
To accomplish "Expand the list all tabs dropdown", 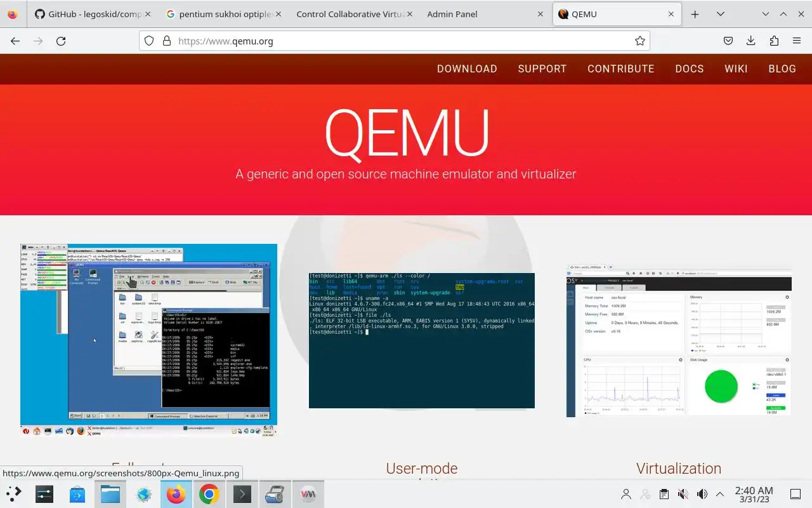I will pyautogui.click(x=720, y=14).
